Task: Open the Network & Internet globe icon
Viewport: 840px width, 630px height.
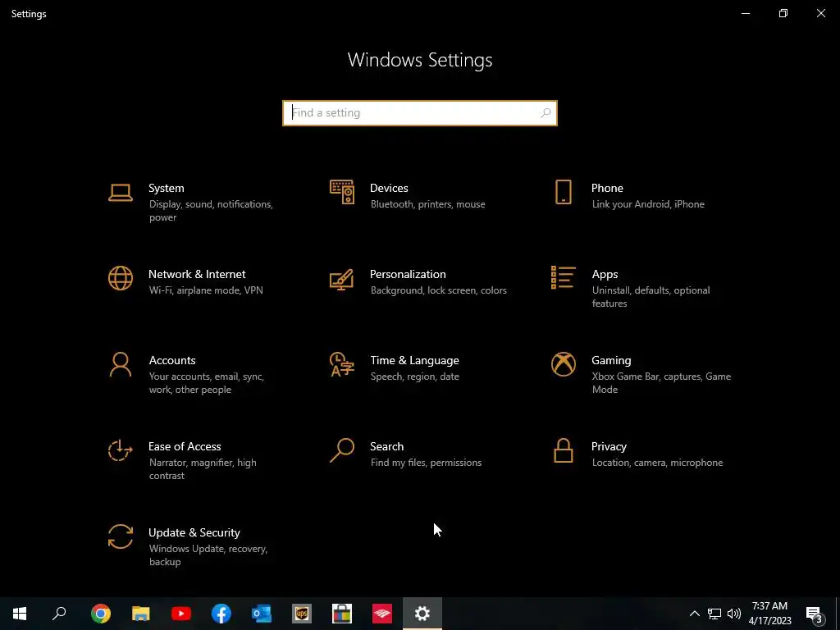Action: click(120, 278)
